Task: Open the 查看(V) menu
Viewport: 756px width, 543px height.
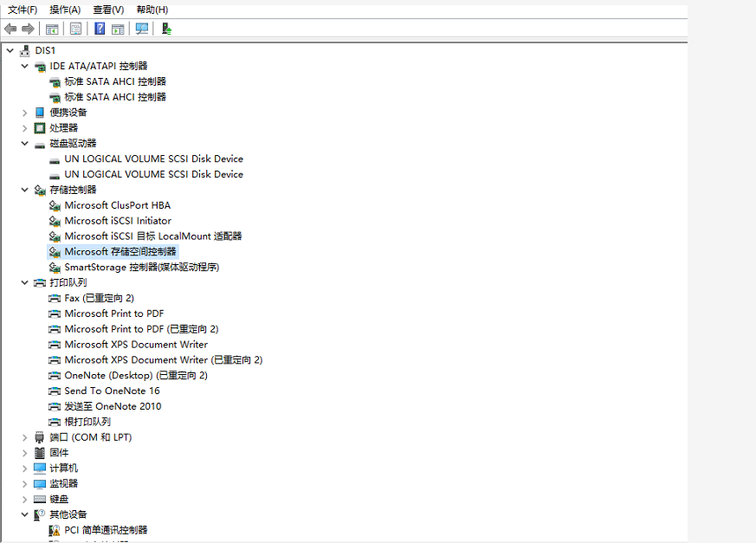Action: tap(108, 10)
